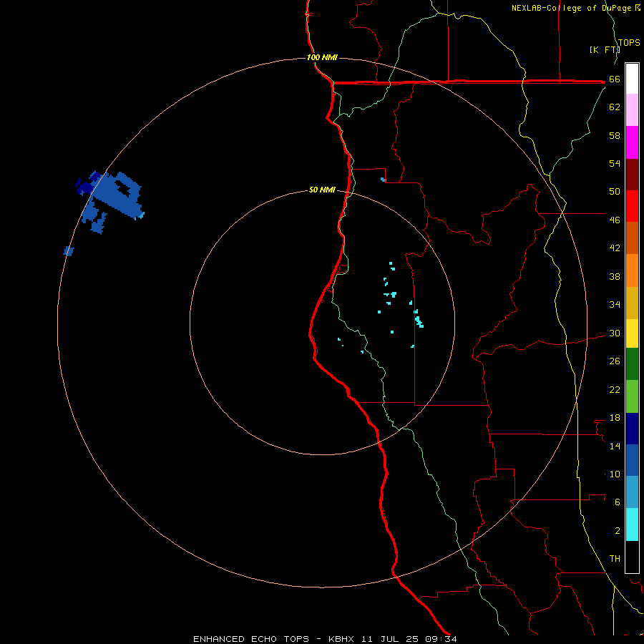Click the medium blue 14 kft legend swatch
This screenshot has height=644, width=644.
coord(632,460)
